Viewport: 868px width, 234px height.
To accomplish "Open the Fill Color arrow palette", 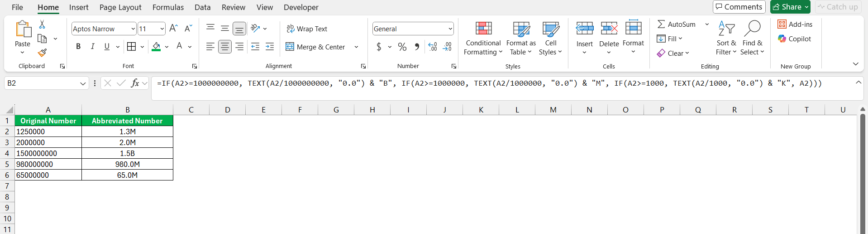I will click(x=167, y=46).
